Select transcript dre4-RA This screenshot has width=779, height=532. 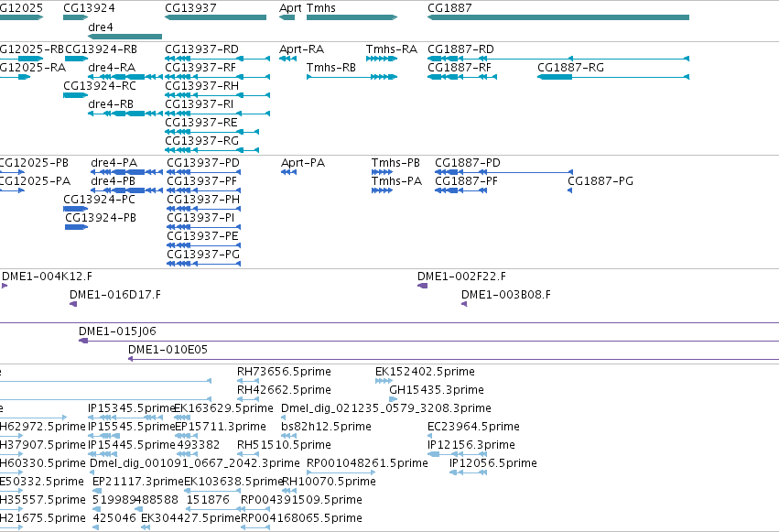[112, 68]
